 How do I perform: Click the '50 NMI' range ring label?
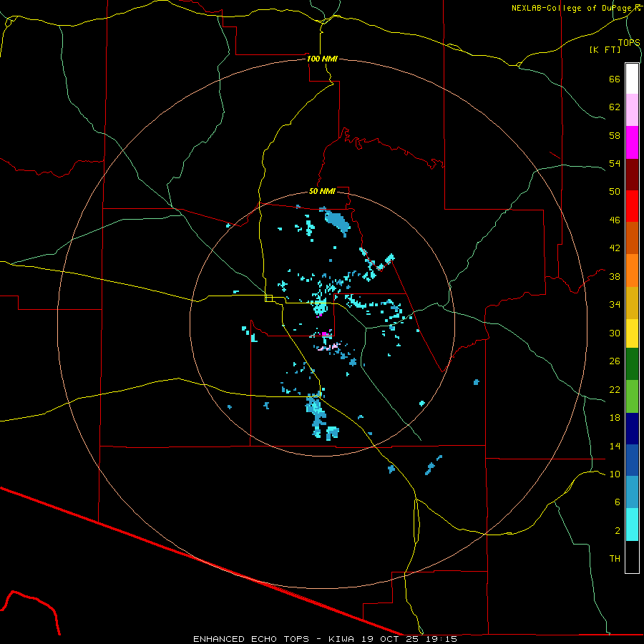click(322, 191)
